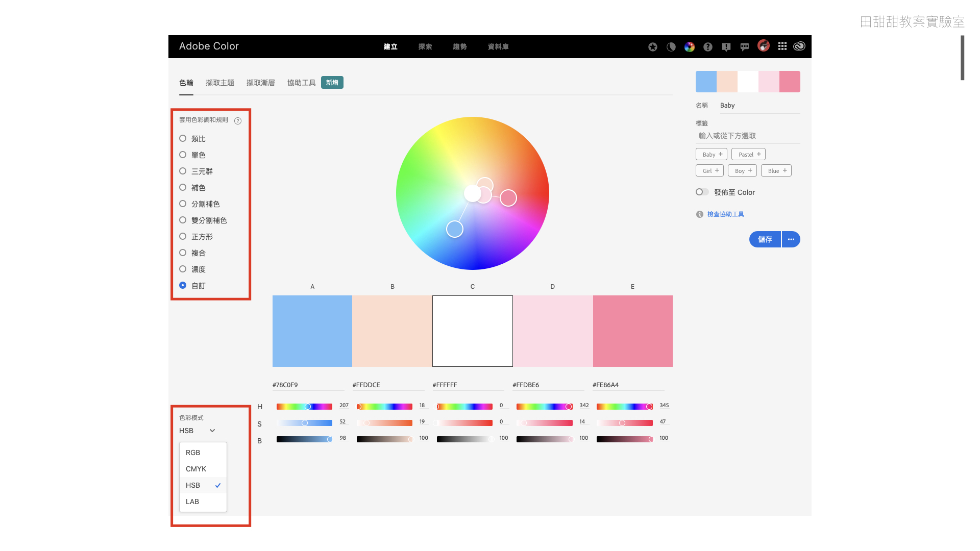Open the apps grid icon
The width and height of the screenshot is (980, 551).
click(x=782, y=46)
